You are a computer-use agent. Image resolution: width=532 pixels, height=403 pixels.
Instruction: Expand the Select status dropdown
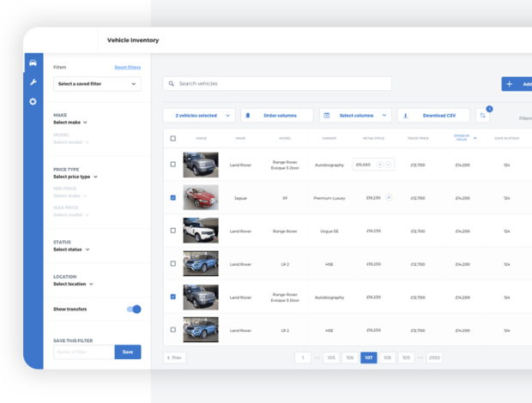72,250
